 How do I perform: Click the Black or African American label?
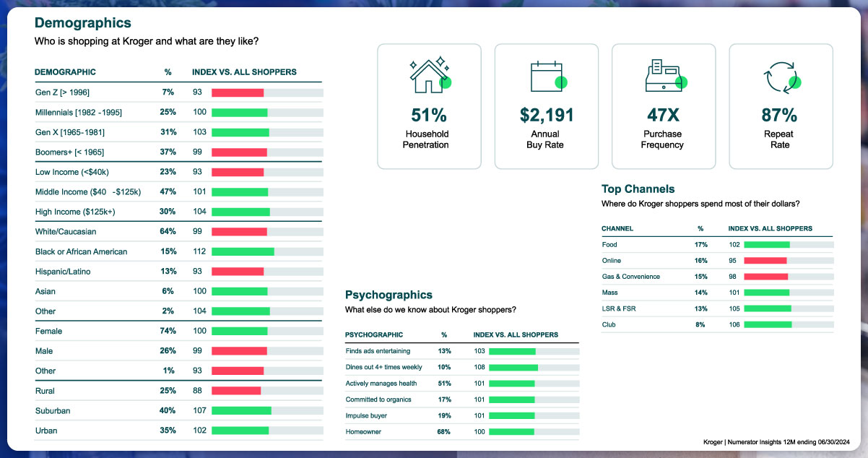tap(81, 251)
